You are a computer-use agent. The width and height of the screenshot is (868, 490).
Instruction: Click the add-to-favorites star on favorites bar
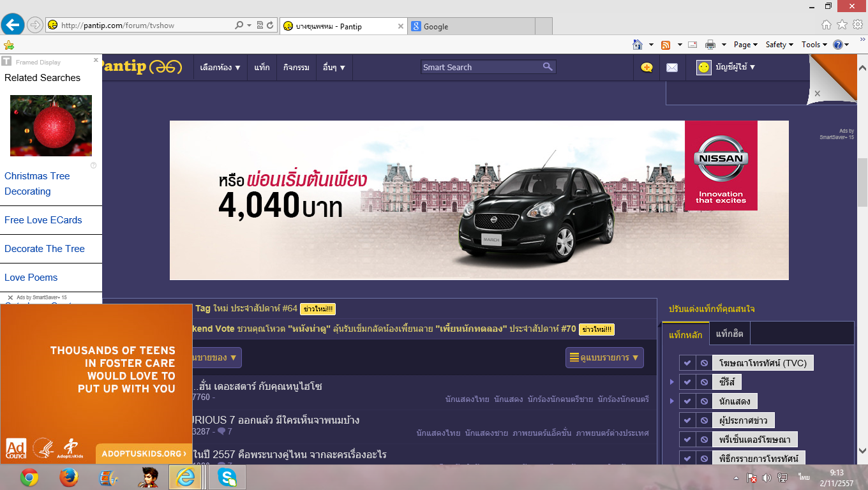tap(8, 45)
